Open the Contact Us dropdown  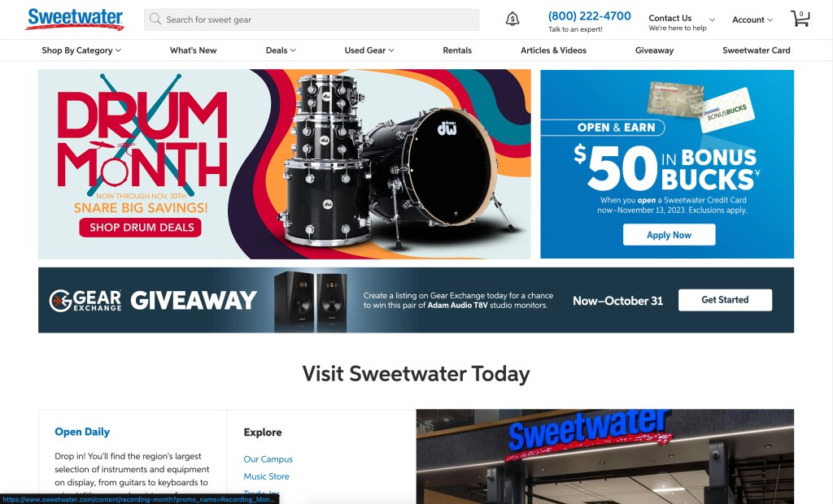[x=682, y=22]
